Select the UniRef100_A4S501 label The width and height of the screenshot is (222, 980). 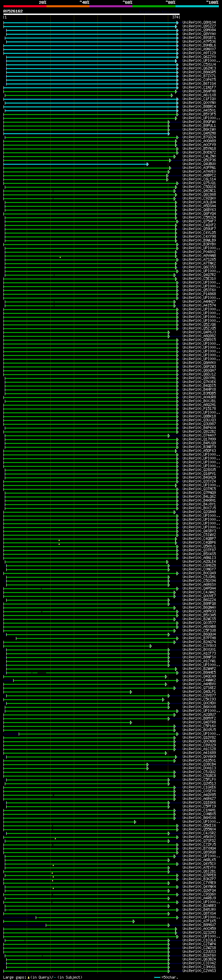tap(199, 110)
